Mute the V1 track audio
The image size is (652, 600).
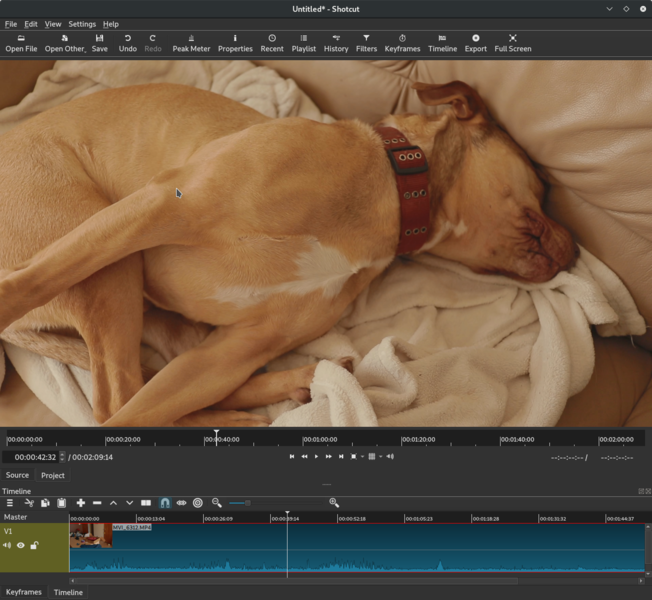coord(8,545)
